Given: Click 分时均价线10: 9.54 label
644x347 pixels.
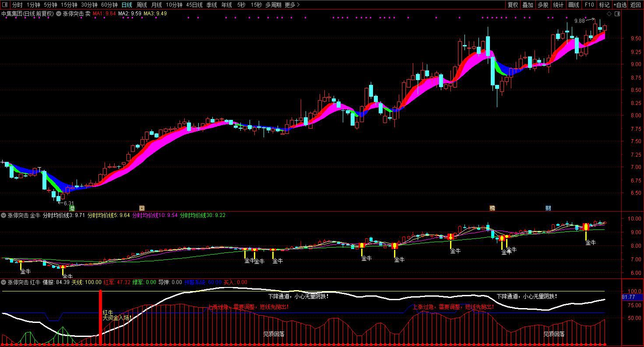Looking at the screenshot, I should (x=155, y=215).
